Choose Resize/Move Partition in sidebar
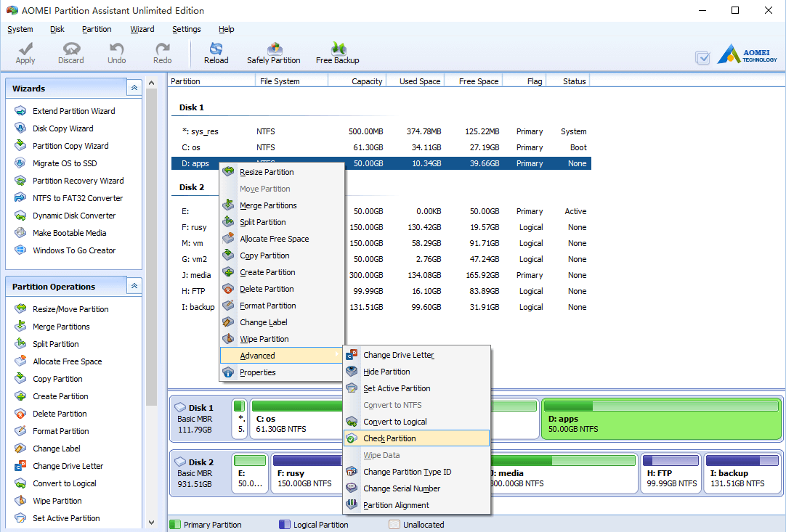The height and width of the screenshot is (532, 786). 70,309
